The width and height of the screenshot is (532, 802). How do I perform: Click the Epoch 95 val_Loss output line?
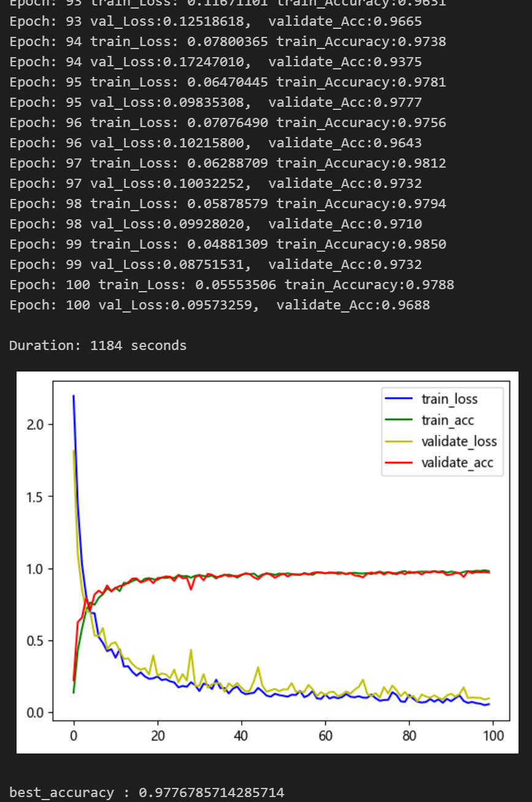(x=215, y=103)
